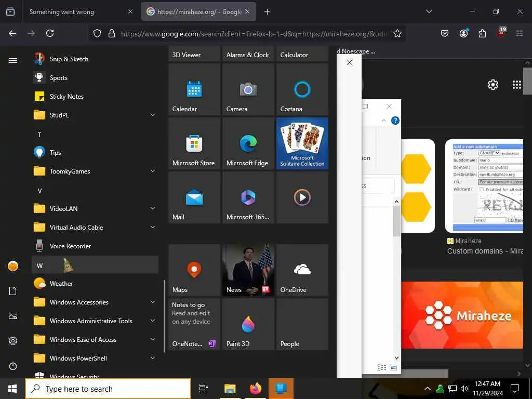The image size is (532, 399).
Task: Launch the Sports app
Action: tap(95, 78)
